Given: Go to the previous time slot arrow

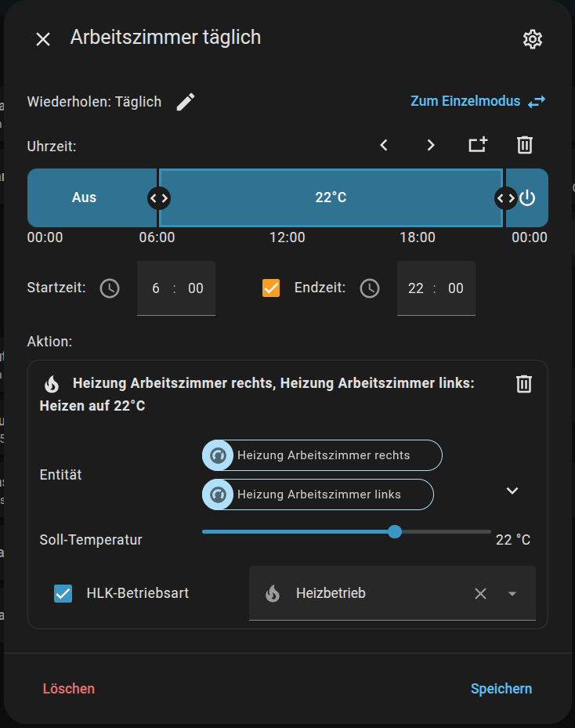Looking at the screenshot, I should point(384,145).
